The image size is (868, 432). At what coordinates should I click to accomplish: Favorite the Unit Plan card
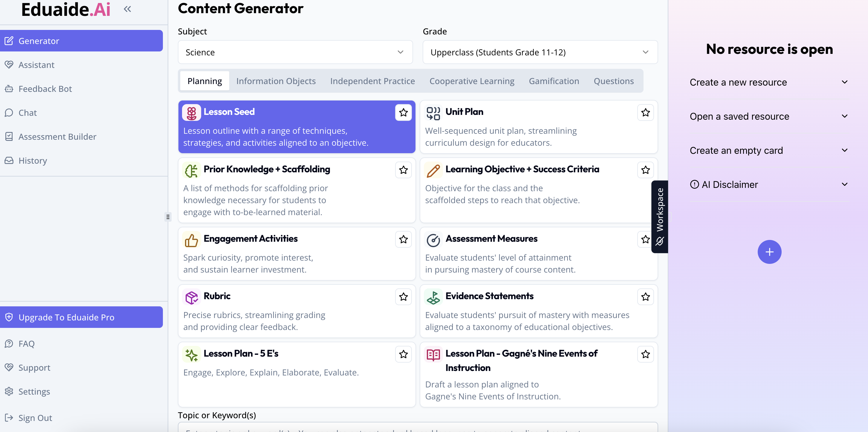(x=645, y=112)
